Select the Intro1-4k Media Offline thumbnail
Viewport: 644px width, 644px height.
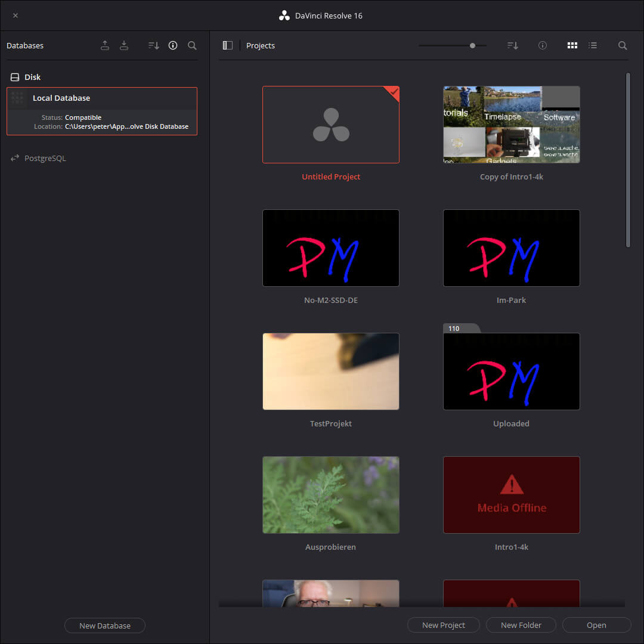(x=512, y=495)
